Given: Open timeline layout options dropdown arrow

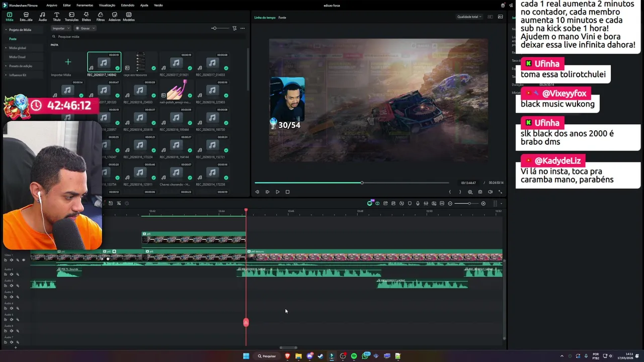Looking at the screenshot, I should click(501, 203).
